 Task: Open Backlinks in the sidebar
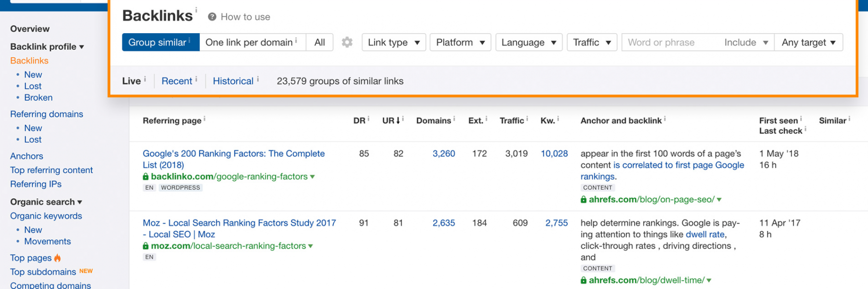(29, 61)
